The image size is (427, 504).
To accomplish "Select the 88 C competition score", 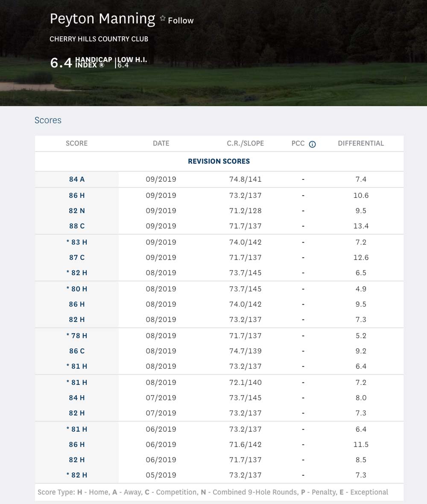I will (77, 226).
